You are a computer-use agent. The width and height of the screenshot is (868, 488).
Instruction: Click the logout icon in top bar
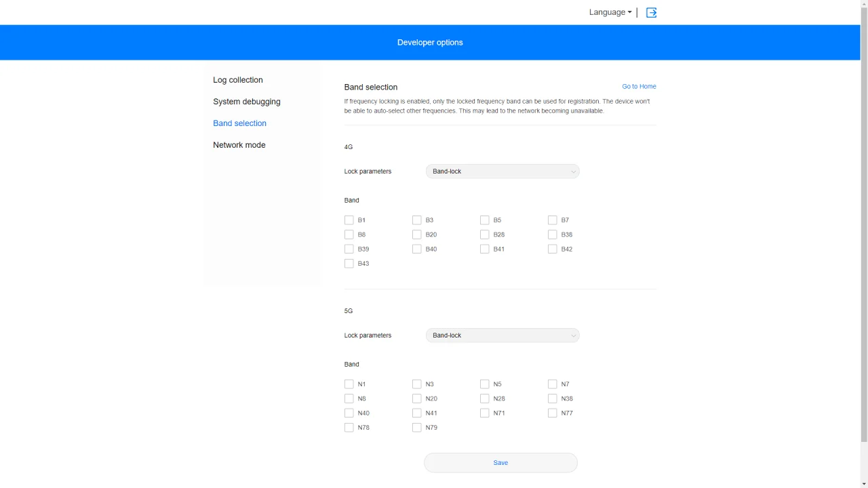click(x=651, y=12)
